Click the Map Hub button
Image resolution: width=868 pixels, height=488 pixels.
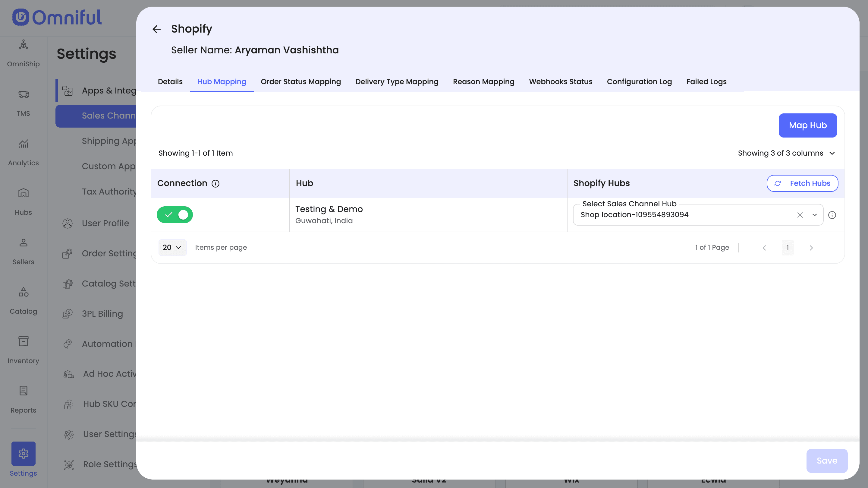coord(807,125)
